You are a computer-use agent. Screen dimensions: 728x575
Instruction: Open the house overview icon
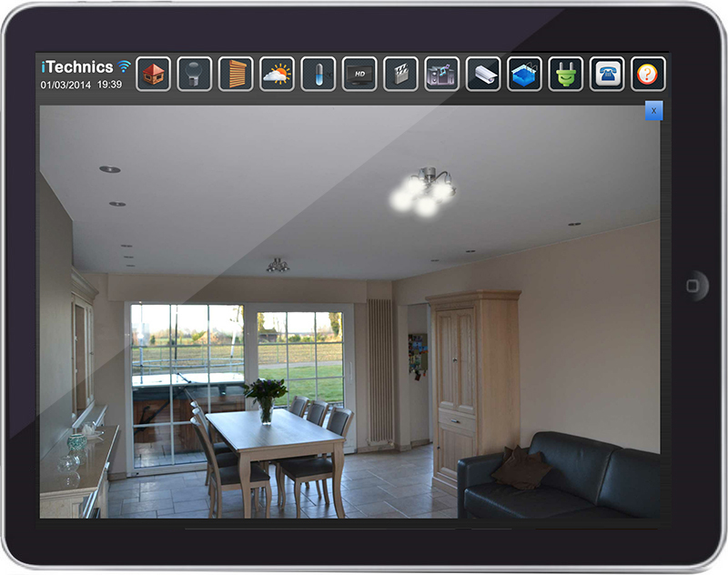pos(154,74)
